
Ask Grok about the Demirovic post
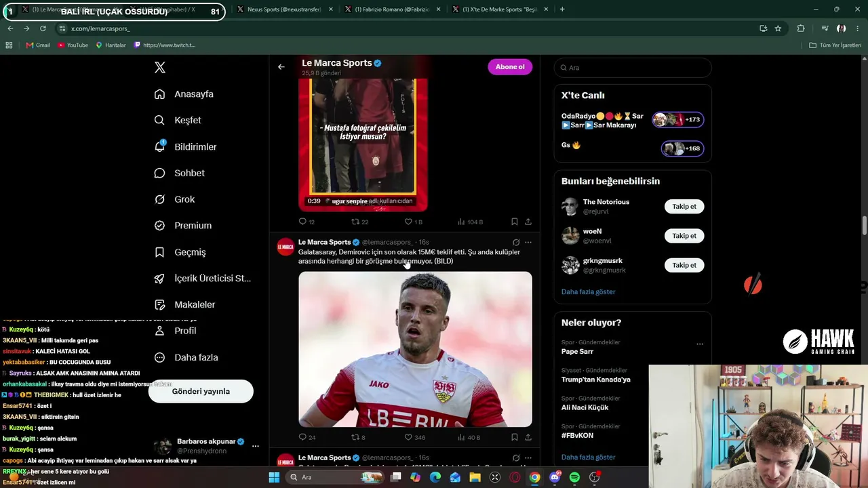(516, 242)
